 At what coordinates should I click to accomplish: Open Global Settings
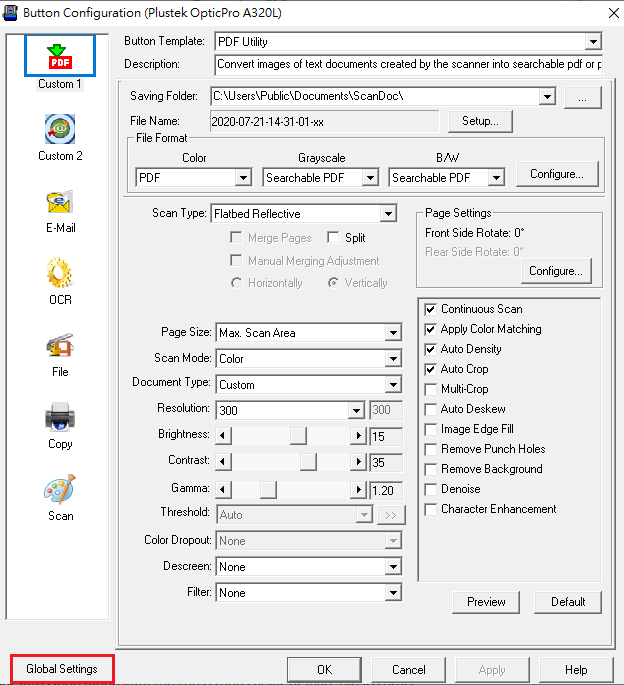[x=62, y=669]
